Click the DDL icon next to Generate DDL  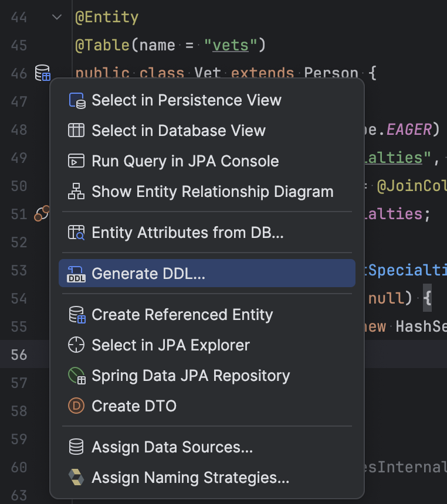(x=77, y=273)
